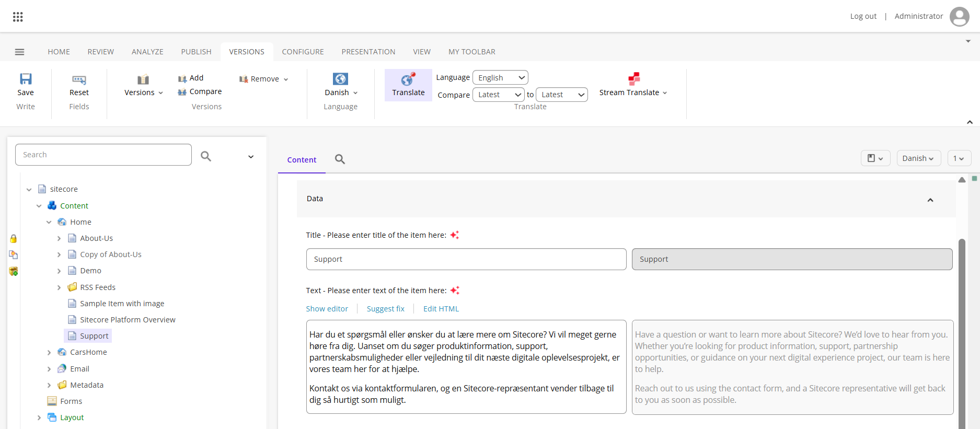Click the Suggest fix link
The width and height of the screenshot is (980, 429).
pos(385,309)
